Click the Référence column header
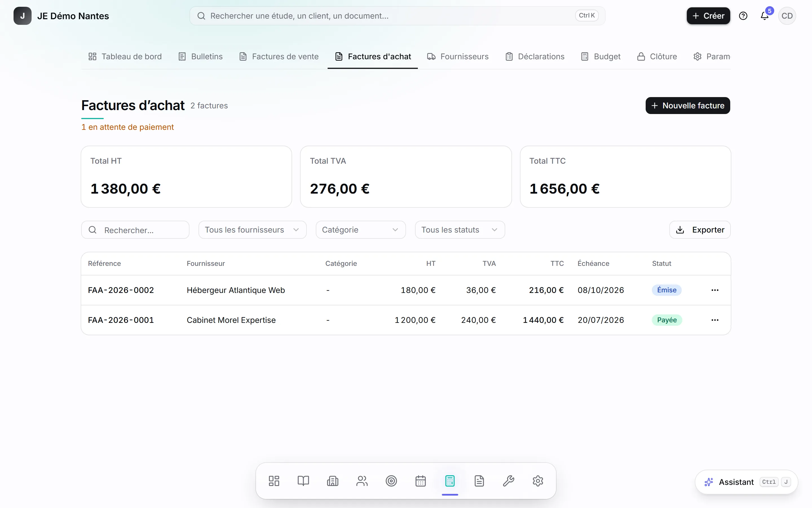 tap(104, 263)
